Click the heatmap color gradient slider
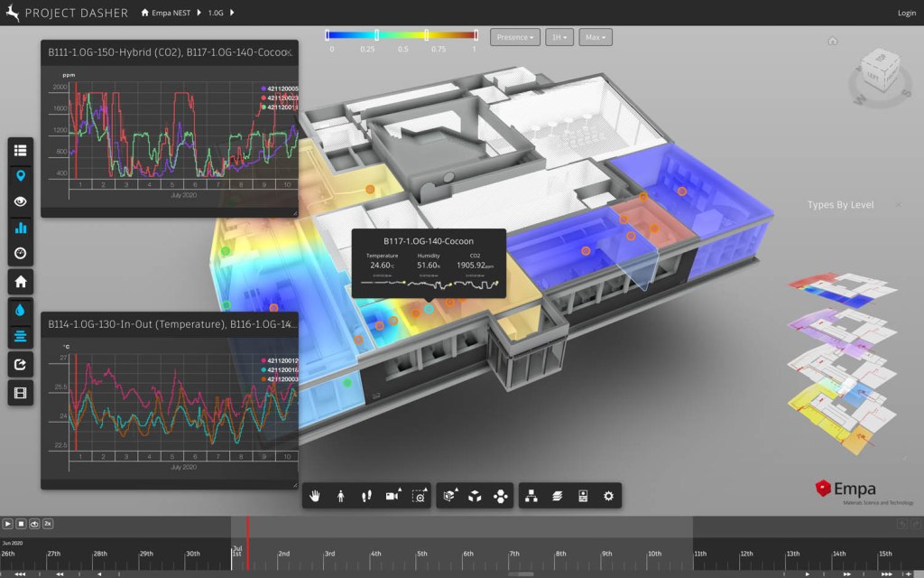 click(402, 35)
